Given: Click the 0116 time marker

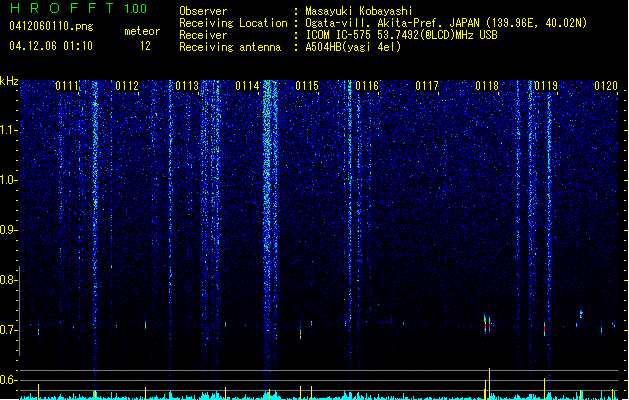Looking at the screenshot, I should (x=367, y=86).
